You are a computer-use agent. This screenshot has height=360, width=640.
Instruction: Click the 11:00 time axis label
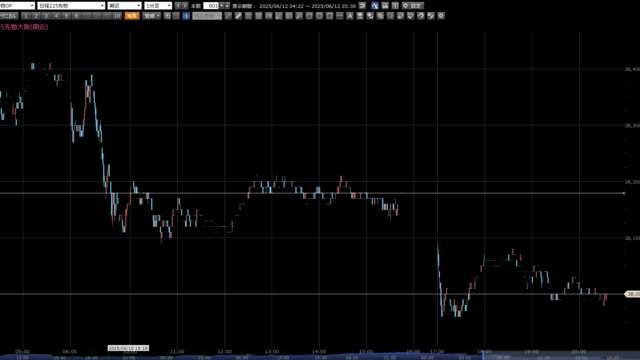[x=177, y=351]
